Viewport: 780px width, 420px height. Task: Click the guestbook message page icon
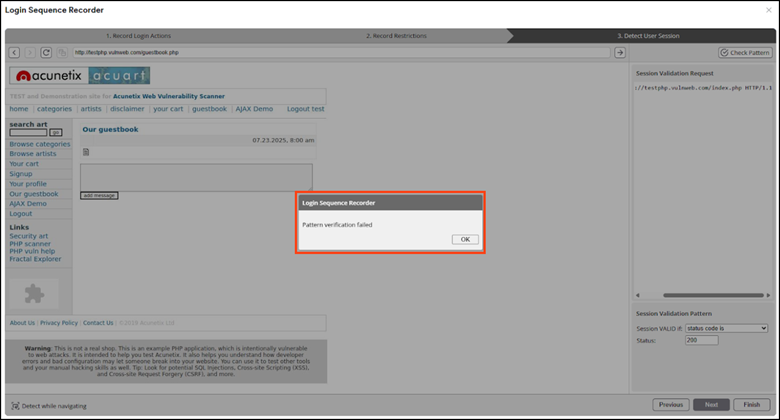point(86,152)
